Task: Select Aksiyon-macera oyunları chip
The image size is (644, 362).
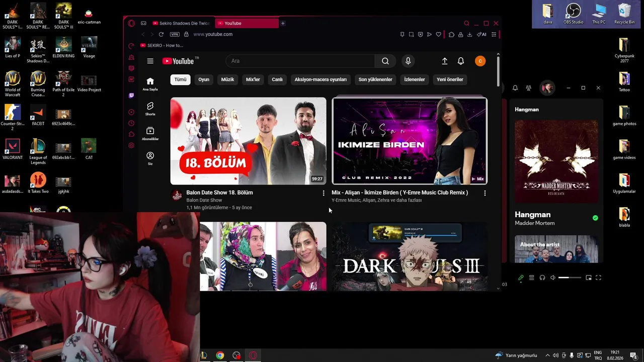Action: click(x=320, y=79)
